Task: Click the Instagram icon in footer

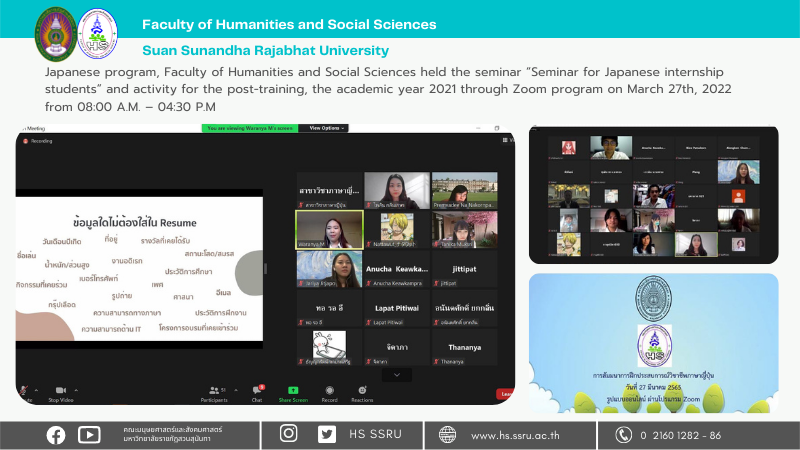Action: pyautogui.click(x=289, y=434)
